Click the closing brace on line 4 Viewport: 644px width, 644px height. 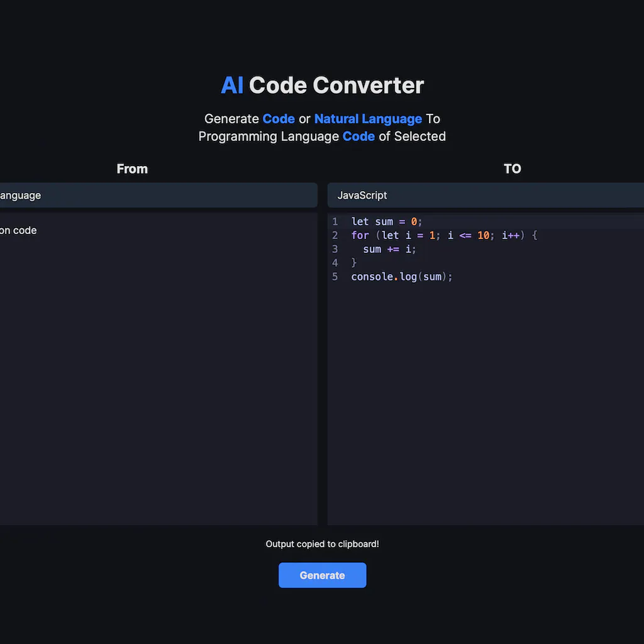pyautogui.click(x=353, y=263)
